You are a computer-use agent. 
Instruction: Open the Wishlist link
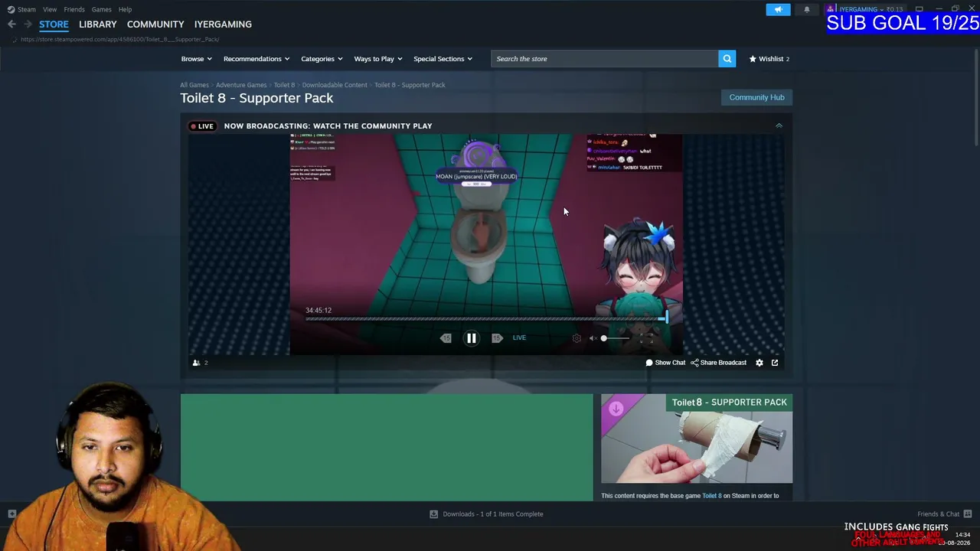(x=769, y=59)
